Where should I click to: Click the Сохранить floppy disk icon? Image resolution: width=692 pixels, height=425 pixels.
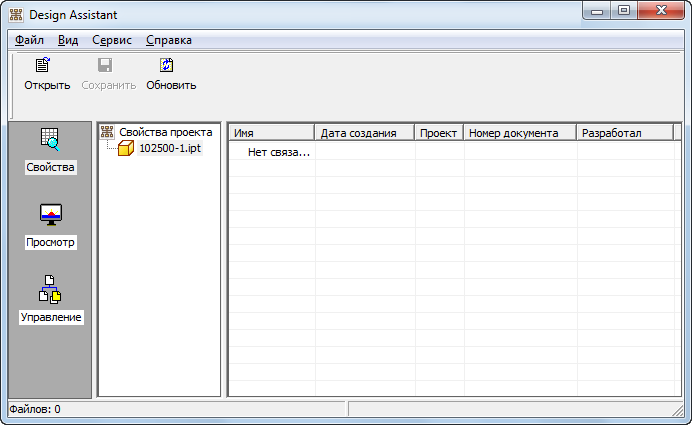pyautogui.click(x=105, y=65)
